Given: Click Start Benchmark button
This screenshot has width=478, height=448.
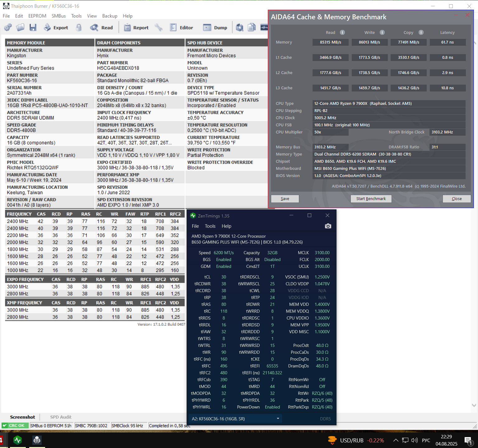Looking at the screenshot, I should pyautogui.click(x=371, y=199).
